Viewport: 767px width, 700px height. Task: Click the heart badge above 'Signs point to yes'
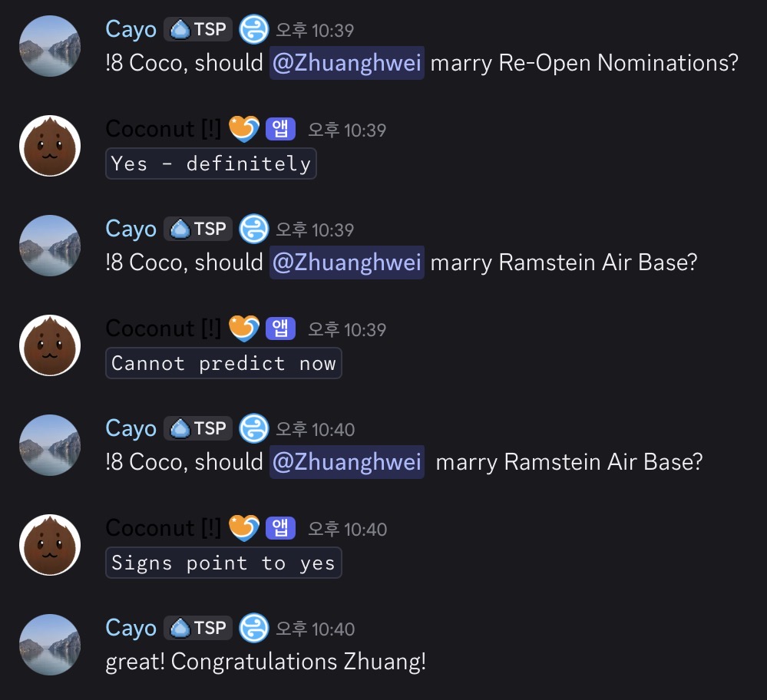click(244, 528)
